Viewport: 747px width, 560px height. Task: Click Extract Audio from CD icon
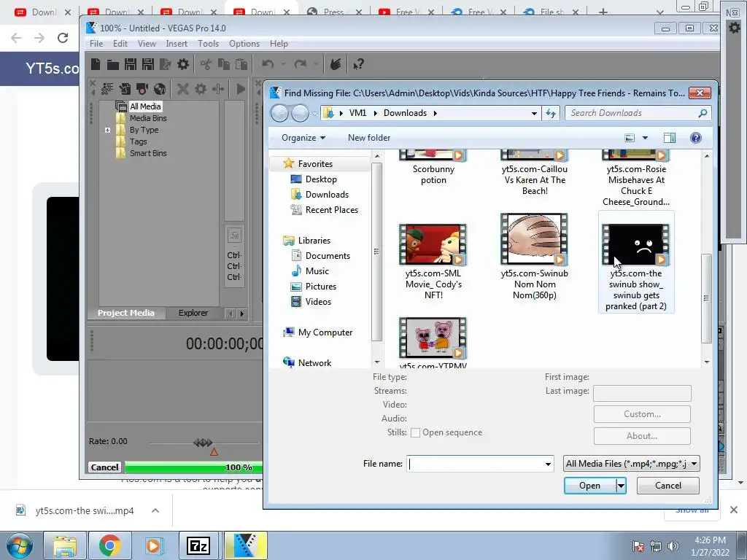(160, 88)
